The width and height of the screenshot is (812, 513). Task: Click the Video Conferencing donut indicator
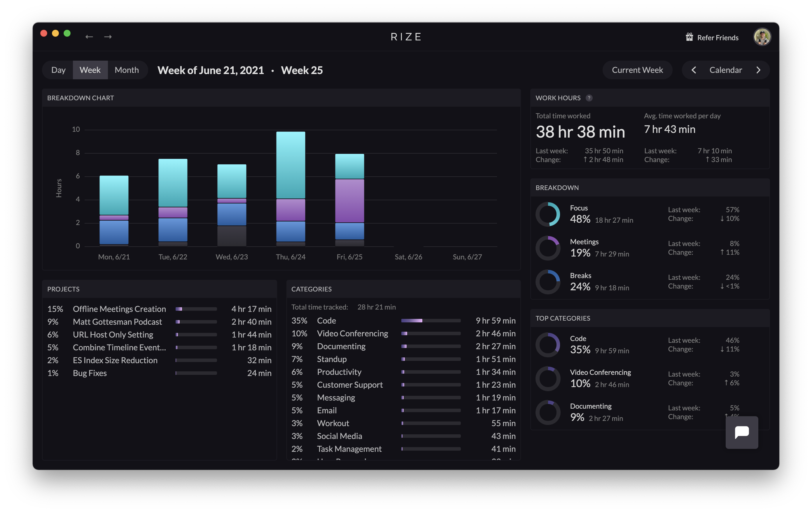click(x=548, y=379)
